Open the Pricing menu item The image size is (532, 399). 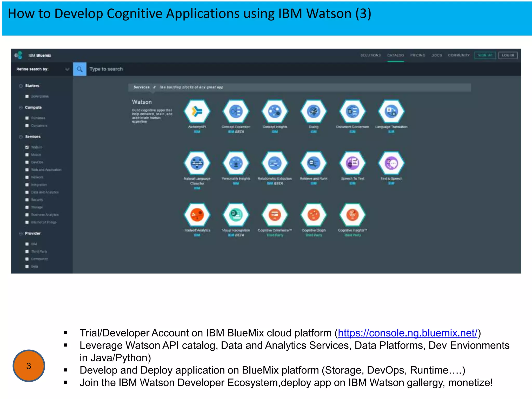coord(418,55)
